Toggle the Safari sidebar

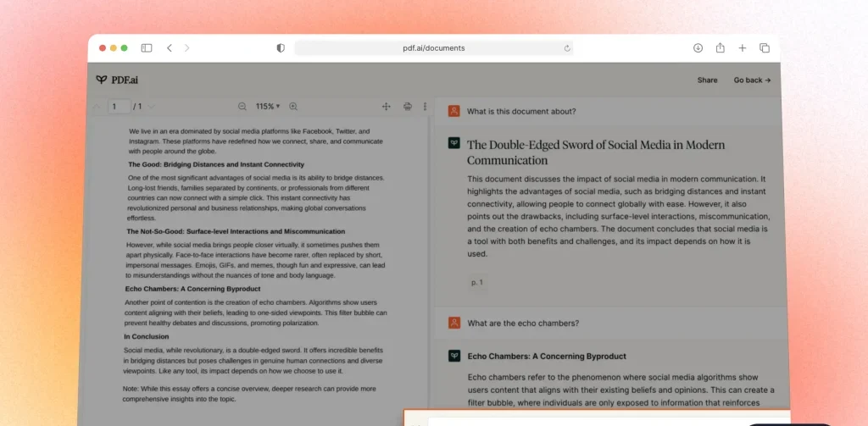[147, 48]
